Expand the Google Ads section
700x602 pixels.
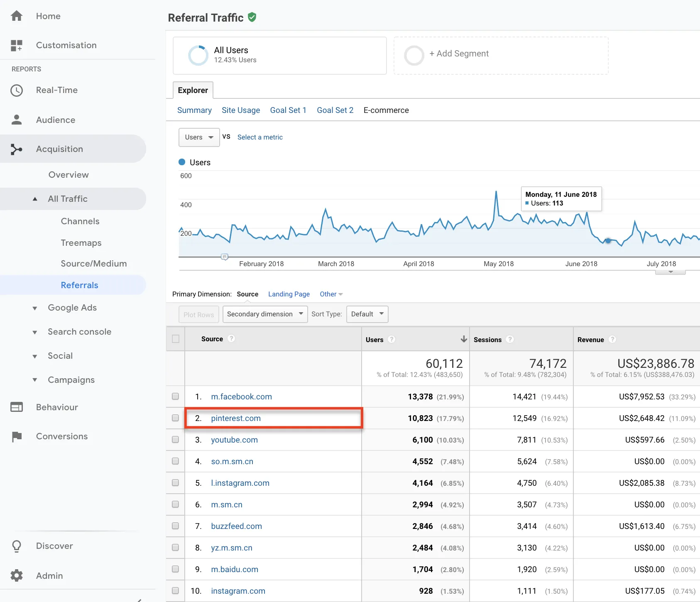click(35, 308)
